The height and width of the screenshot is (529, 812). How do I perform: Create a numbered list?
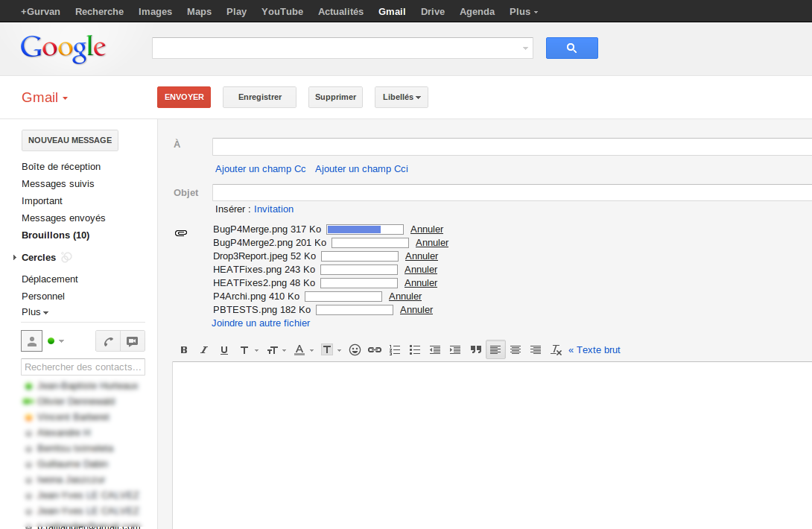(x=395, y=350)
